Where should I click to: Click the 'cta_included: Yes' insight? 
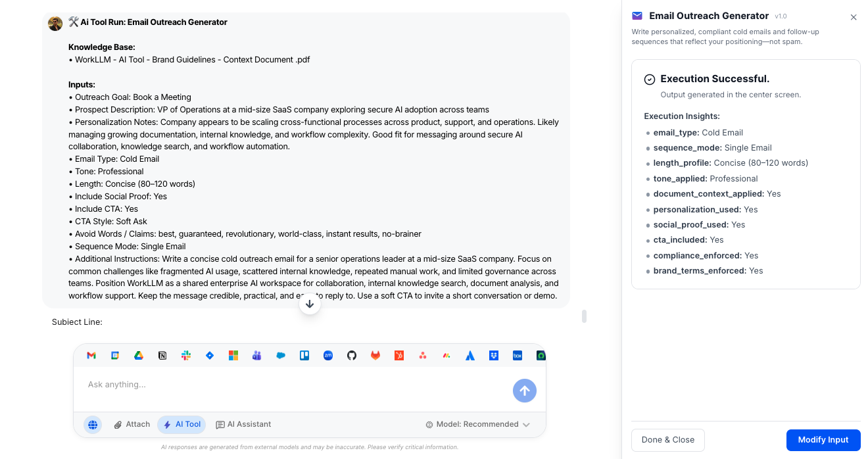pos(688,240)
